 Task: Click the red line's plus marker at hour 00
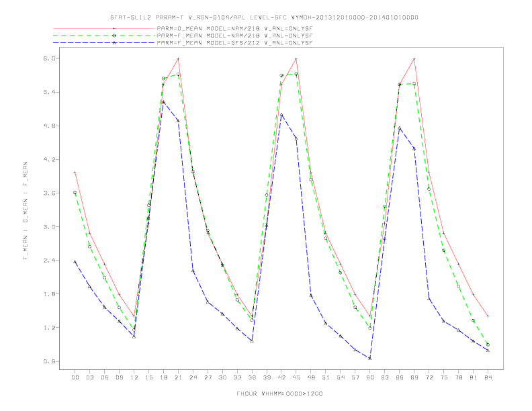(75, 173)
